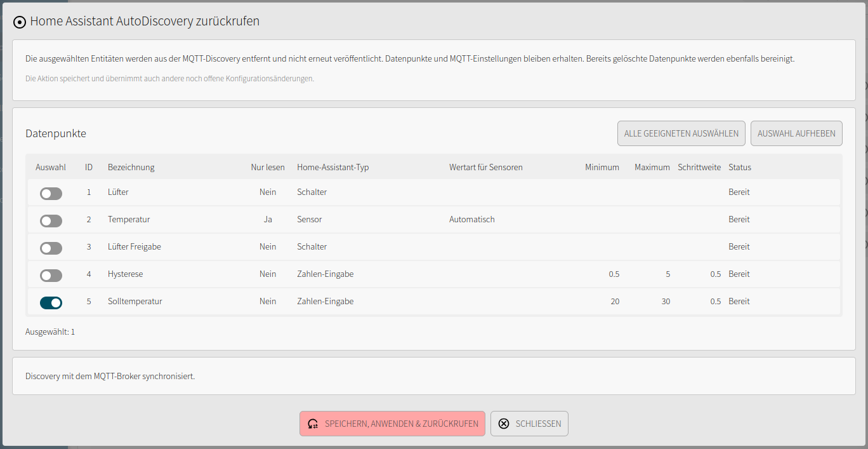Click ID 4 in the Hysterese row
The image size is (868, 449).
coord(89,274)
